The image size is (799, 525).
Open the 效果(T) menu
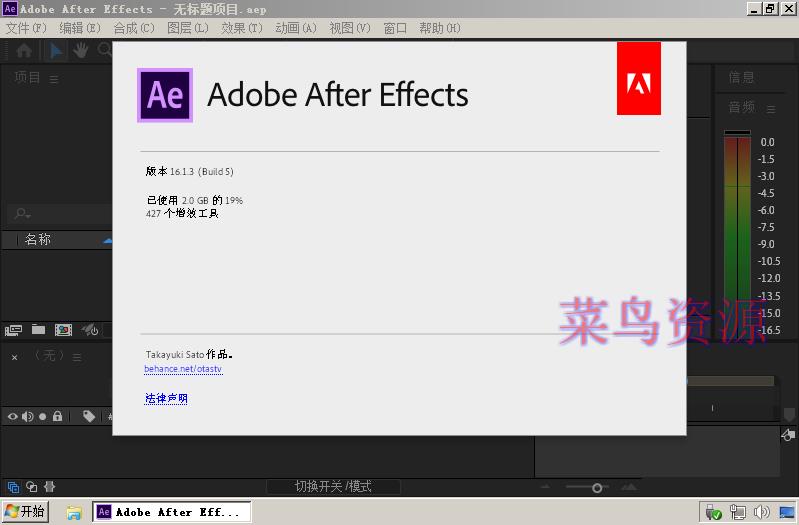(x=242, y=28)
